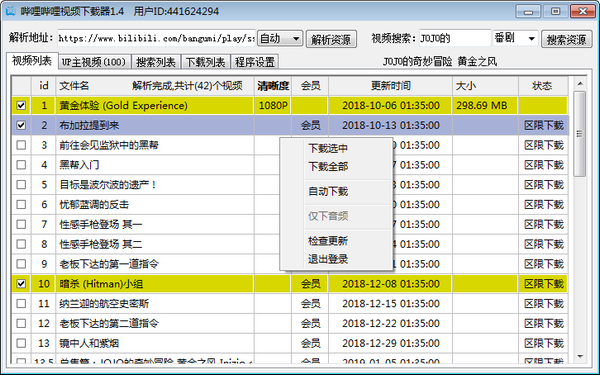Click the 状态 column header
Viewport: 600px width, 375px height.
point(543,86)
